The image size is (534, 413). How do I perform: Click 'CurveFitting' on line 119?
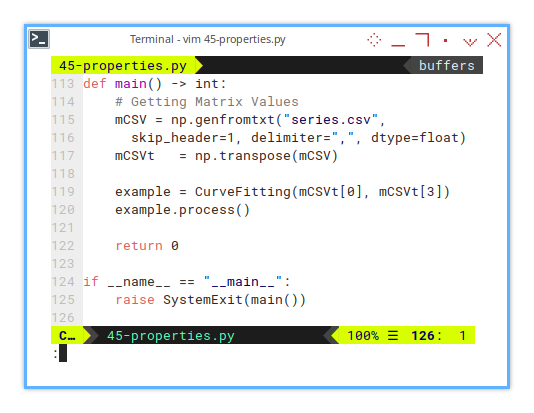click(x=243, y=192)
